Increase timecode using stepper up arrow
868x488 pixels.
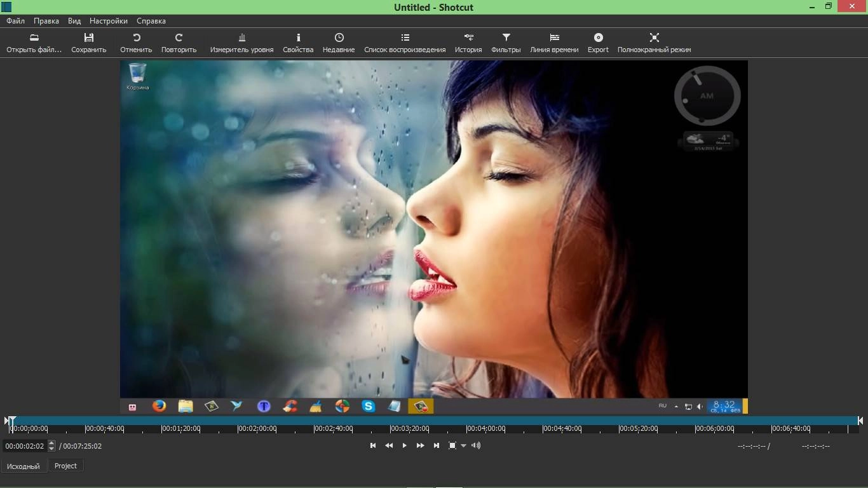(x=52, y=443)
